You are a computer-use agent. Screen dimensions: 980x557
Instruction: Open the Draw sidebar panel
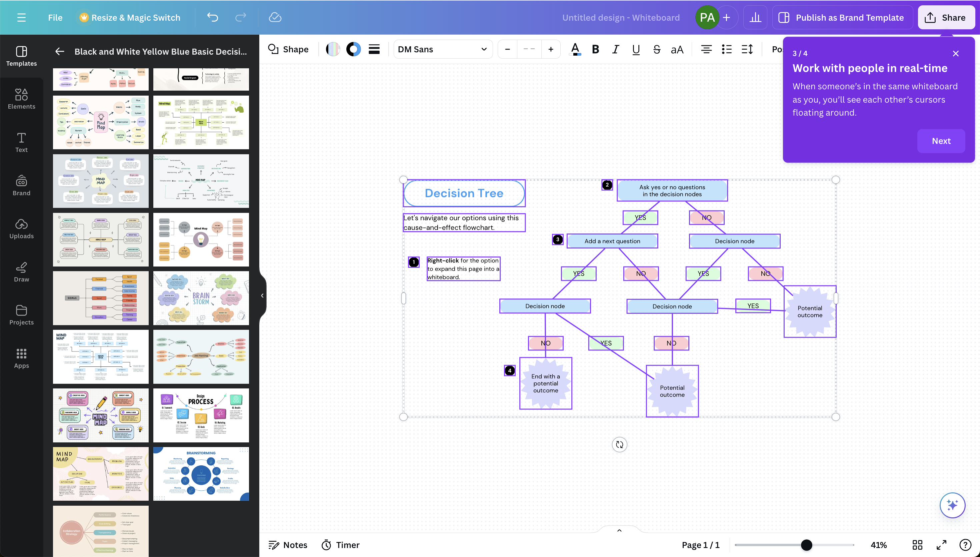coord(21,272)
